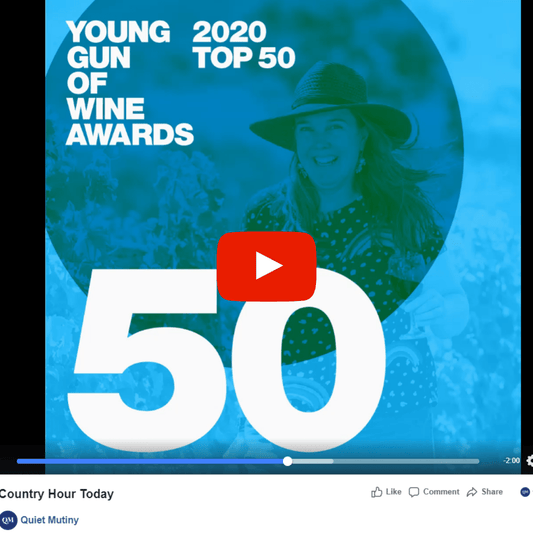Select the Like text label
Screen dimensions: 533x533
(393, 492)
